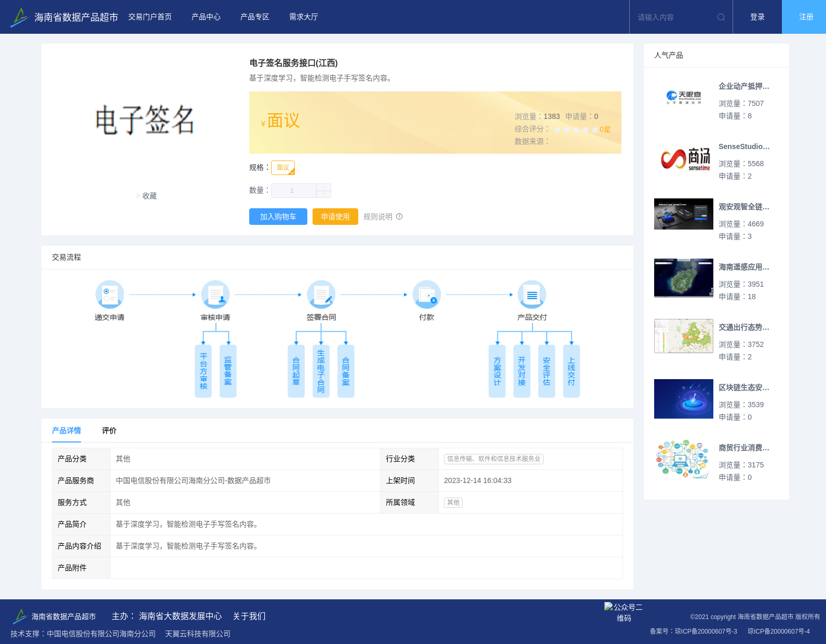Open 交易门户首页 in navigation
The image size is (826, 644).
point(150,17)
